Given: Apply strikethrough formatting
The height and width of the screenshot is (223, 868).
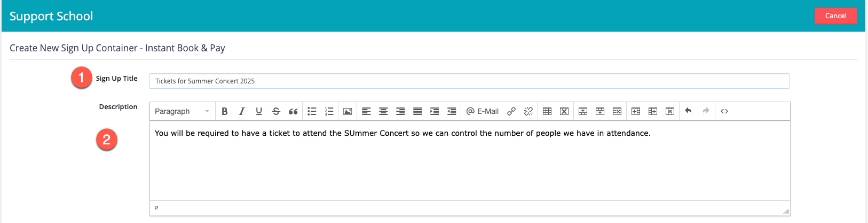Looking at the screenshot, I should (x=276, y=111).
